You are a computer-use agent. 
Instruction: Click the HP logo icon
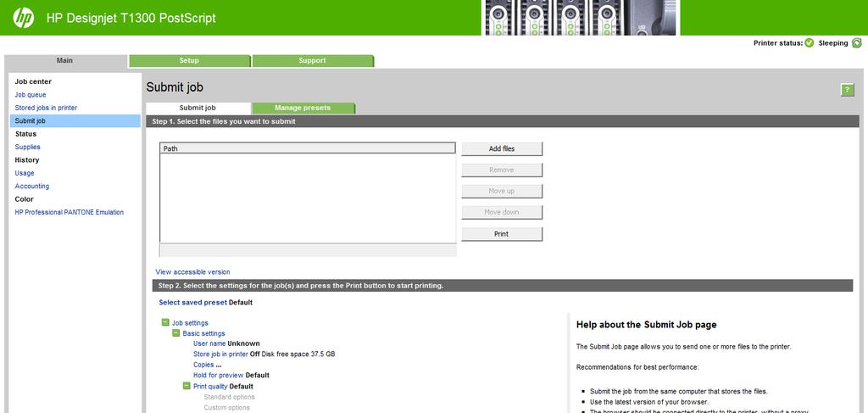click(x=23, y=18)
